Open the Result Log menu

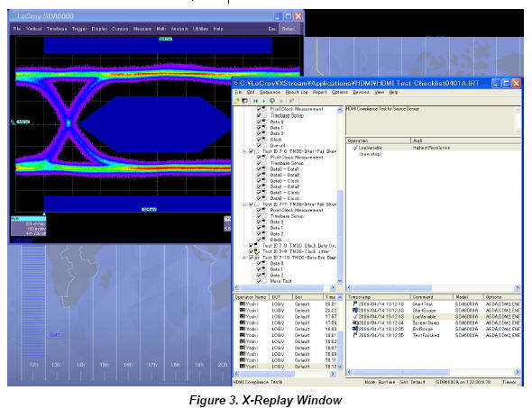[297, 92]
